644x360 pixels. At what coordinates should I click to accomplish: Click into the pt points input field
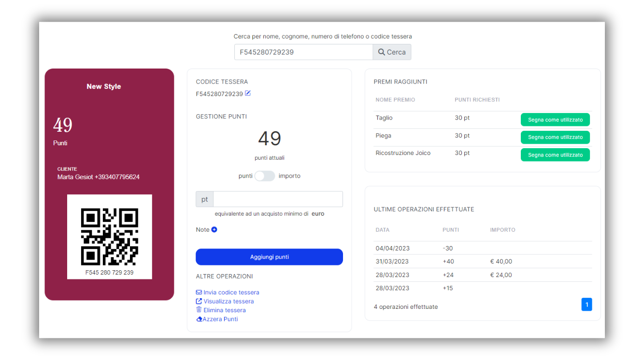point(278,199)
